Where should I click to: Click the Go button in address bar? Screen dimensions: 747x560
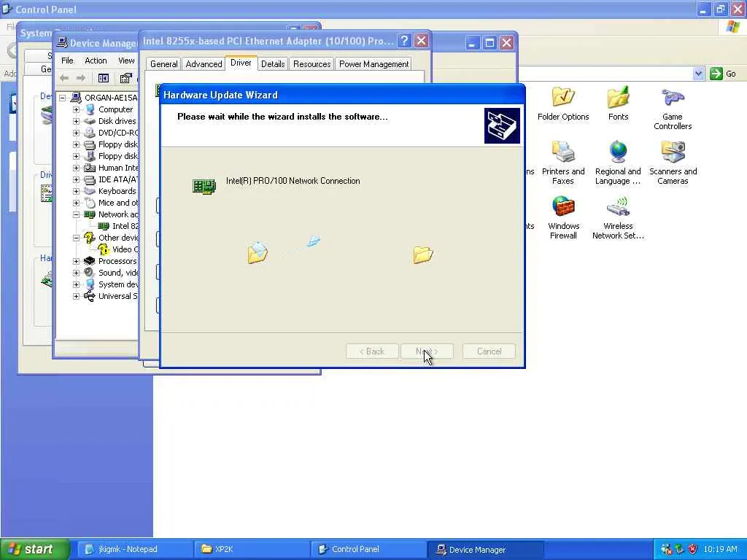point(723,74)
